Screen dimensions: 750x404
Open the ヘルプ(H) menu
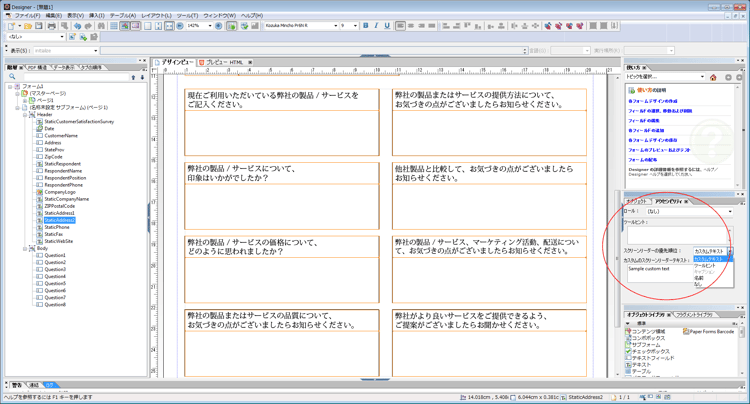[252, 16]
